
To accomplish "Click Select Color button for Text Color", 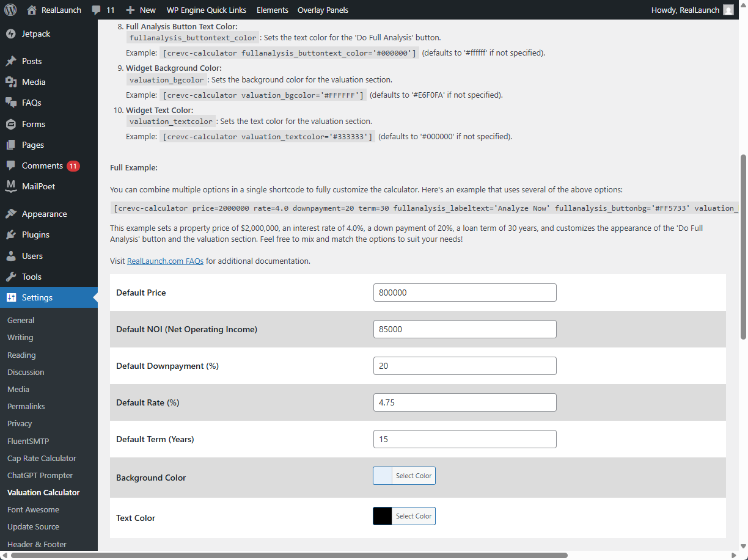I will coord(413,516).
